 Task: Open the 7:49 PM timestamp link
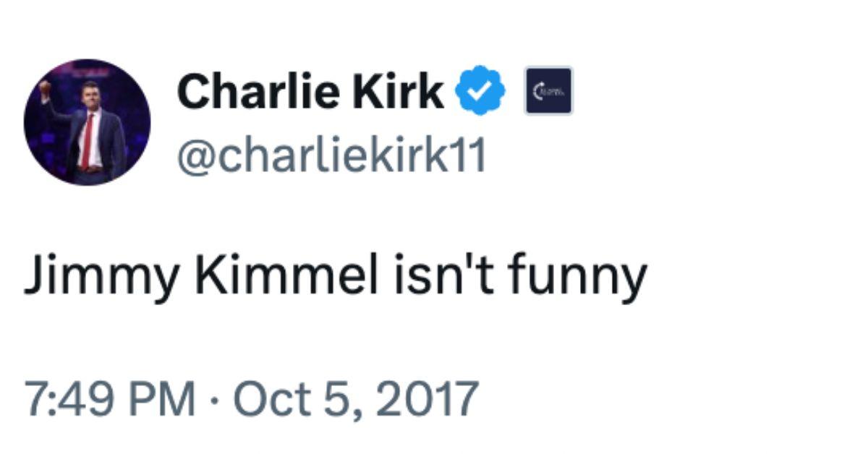(x=109, y=398)
